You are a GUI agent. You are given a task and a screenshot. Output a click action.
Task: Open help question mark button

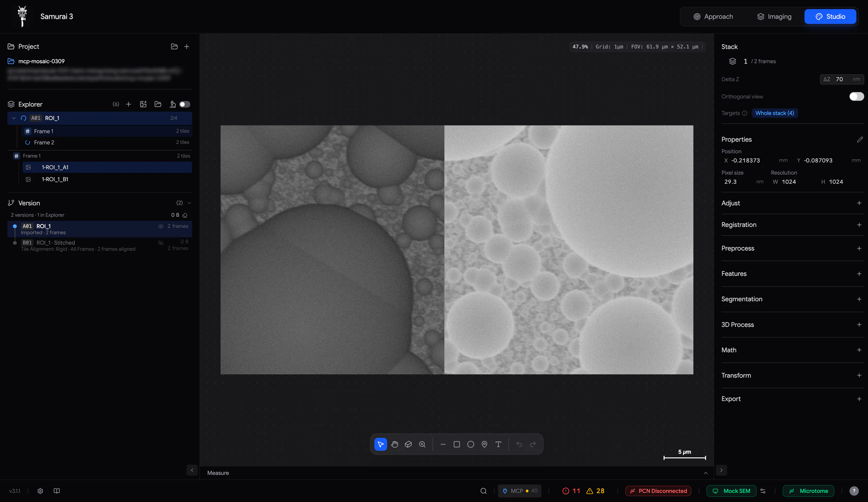pos(854,491)
